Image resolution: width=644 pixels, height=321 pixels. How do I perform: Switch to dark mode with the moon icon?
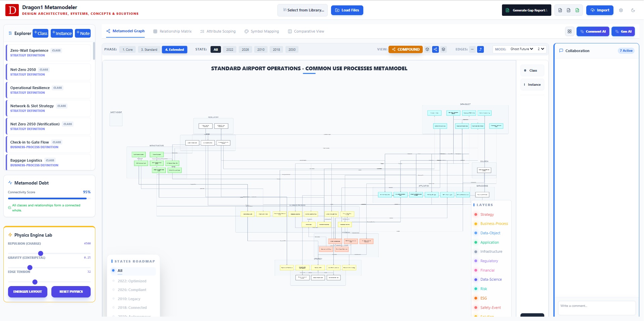tap(634, 10)
